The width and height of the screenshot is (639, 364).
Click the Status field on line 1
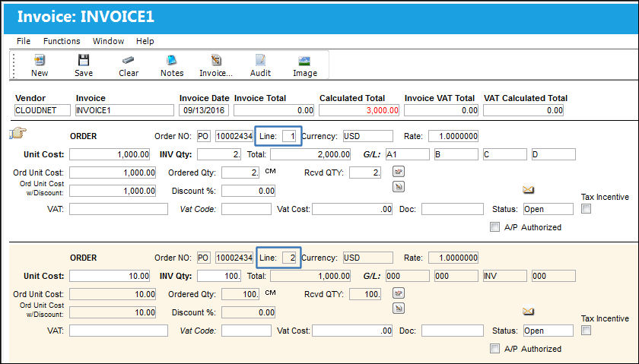(x=548, y=209)
